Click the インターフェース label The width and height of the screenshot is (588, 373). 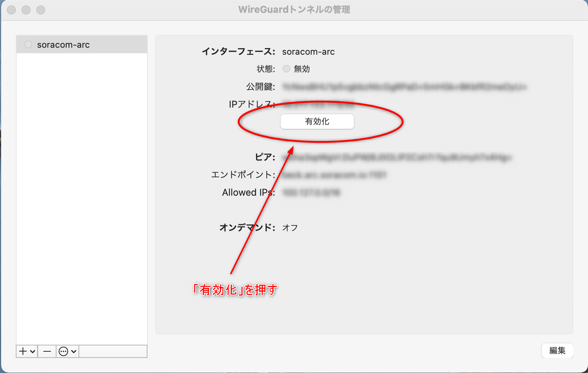click(238, 52)
